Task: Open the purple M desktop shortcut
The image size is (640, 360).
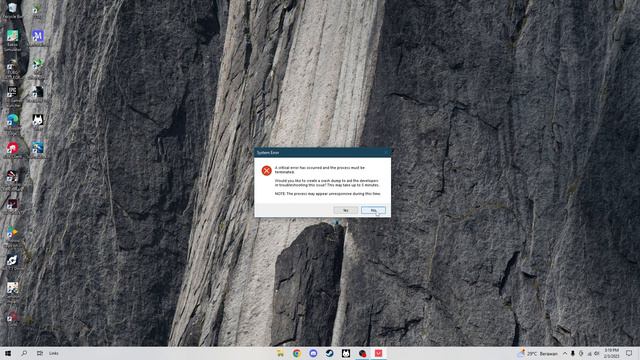Action: [38, 37]
